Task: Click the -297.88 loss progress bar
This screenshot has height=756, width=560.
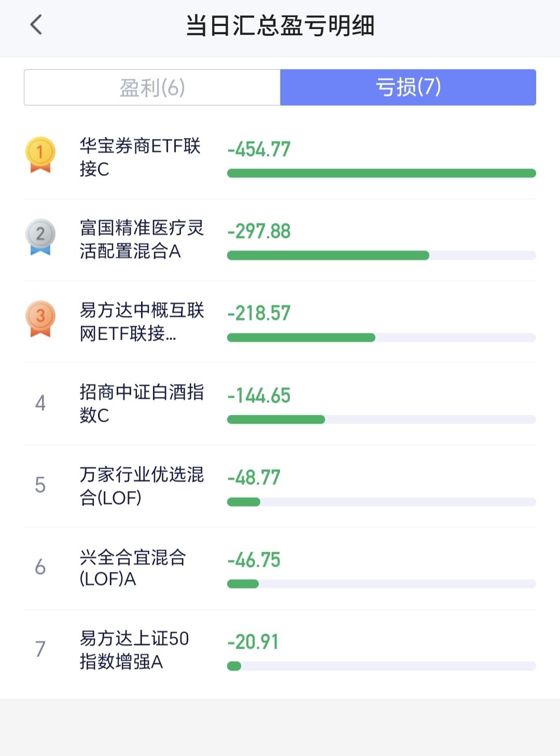Action: 382,255
